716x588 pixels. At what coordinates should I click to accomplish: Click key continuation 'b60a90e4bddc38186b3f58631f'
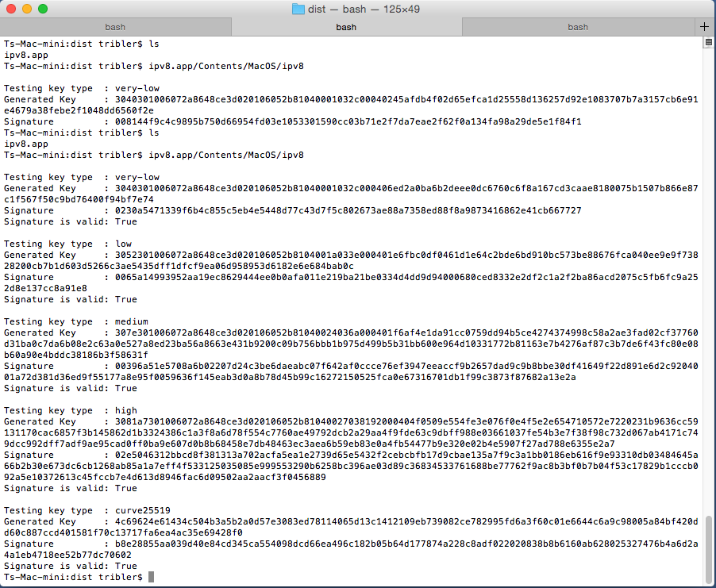click(75, 355)
